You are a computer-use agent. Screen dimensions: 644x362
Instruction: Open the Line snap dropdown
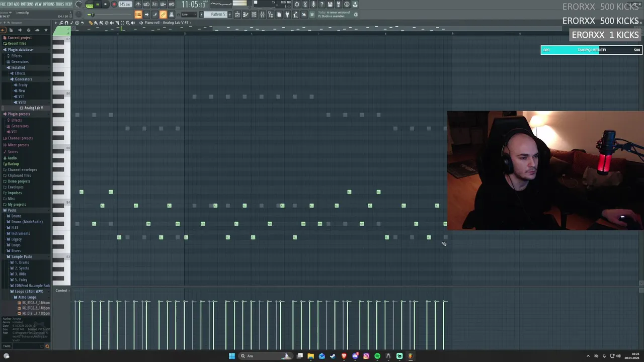(x=189, y=15)
